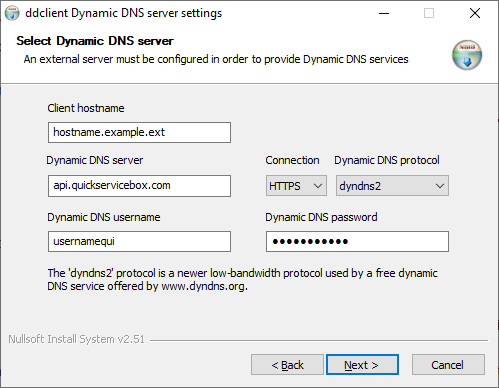The height and width of the screenshot is (388, 499).
Task: Open the Connection HTTPS dropdown
Action: (296, 186)
